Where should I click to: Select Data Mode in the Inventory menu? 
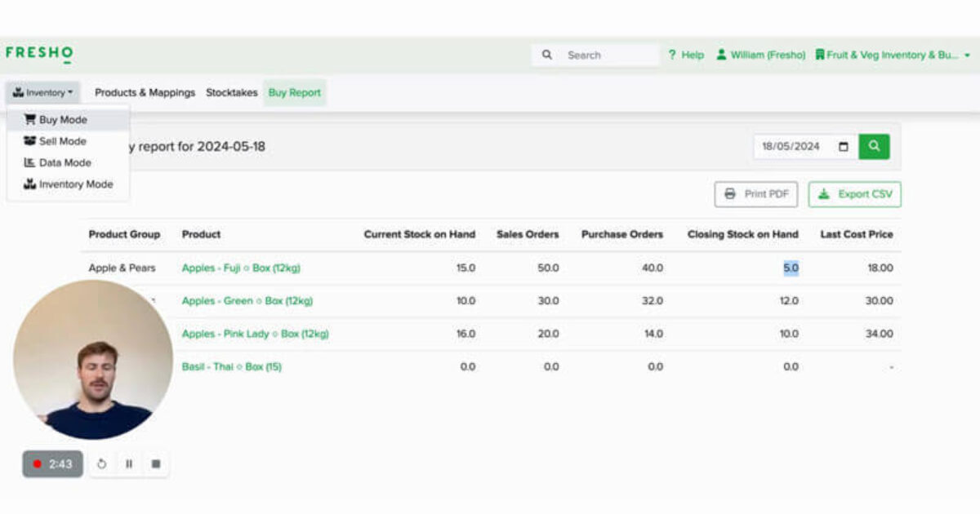61,162
